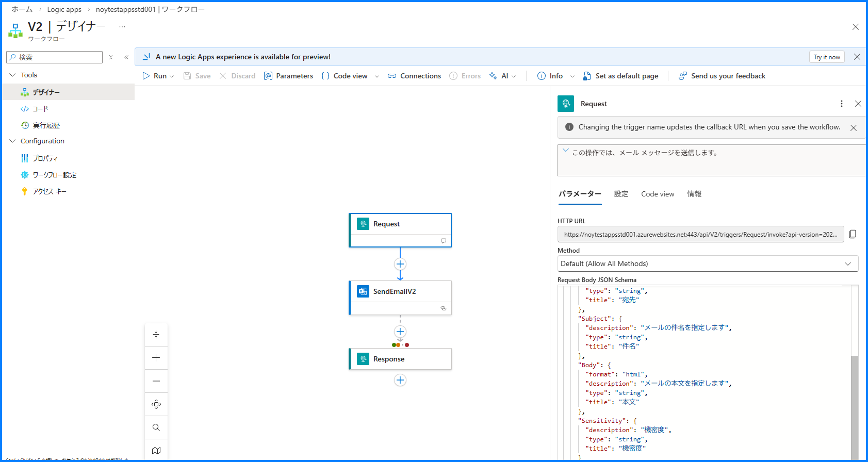
Task: Click the collapse/expand canvas control
Action: pyautogui.click(x=156, y=335)
